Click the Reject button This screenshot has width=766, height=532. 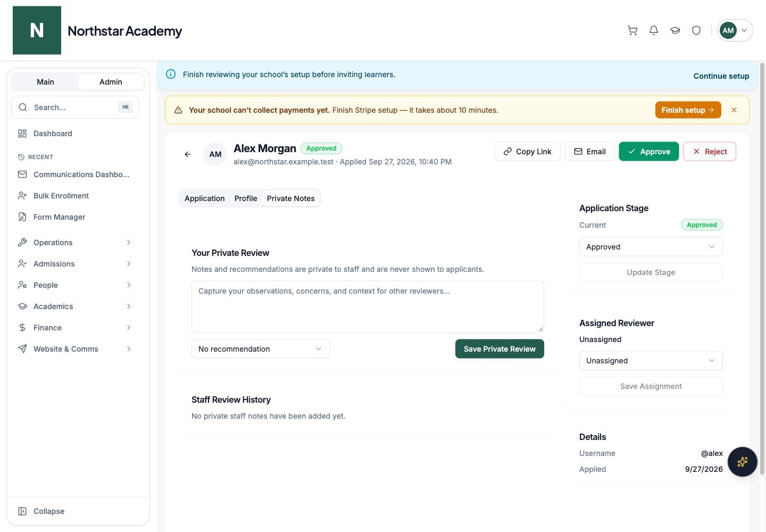tap(710, 152)
